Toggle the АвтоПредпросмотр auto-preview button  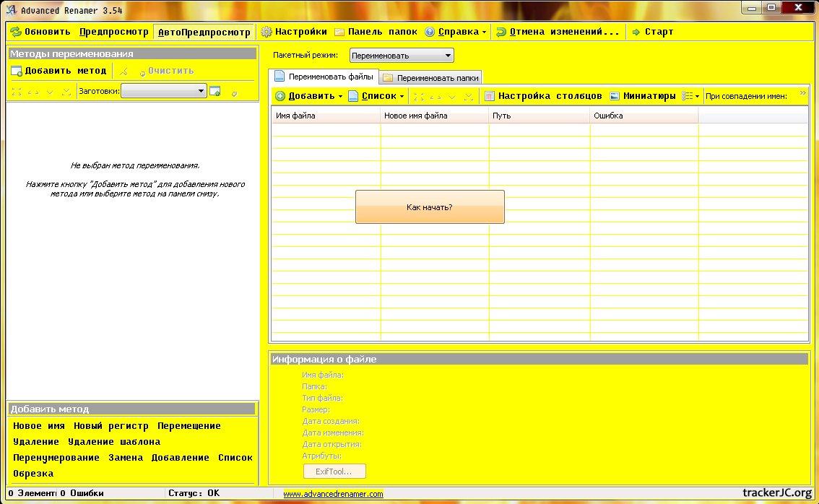[x=204, y=32]
